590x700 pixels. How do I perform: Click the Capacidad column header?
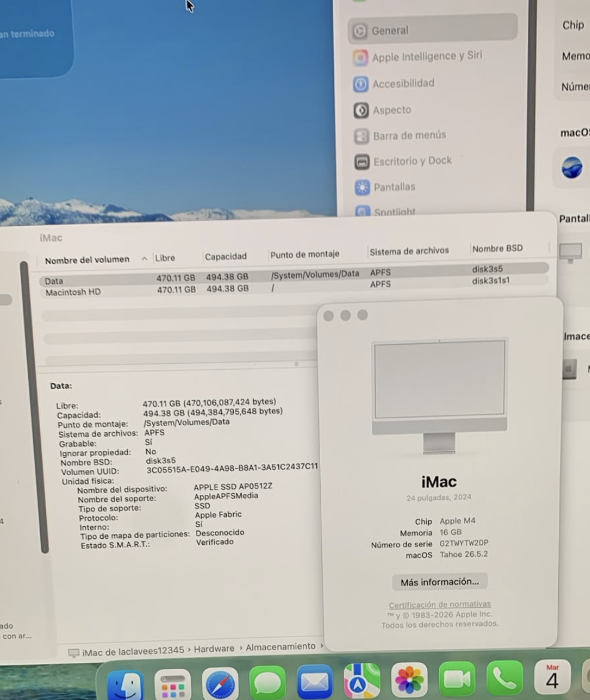225,257
